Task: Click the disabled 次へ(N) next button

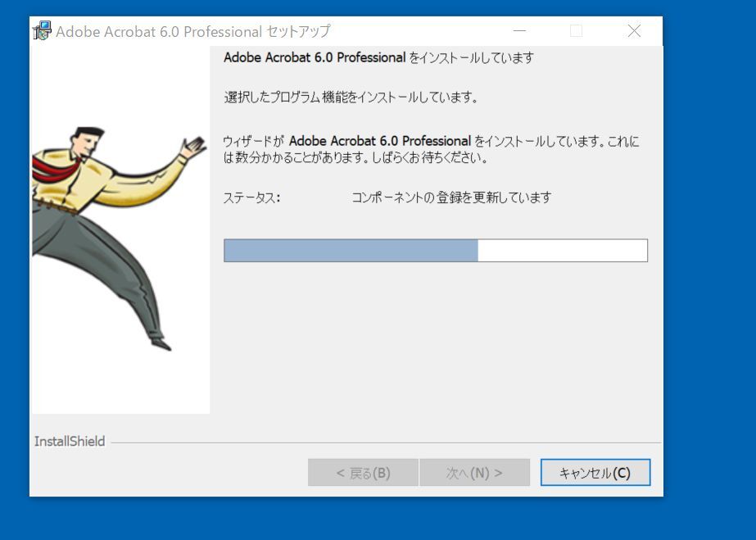Action: point(474,473)
